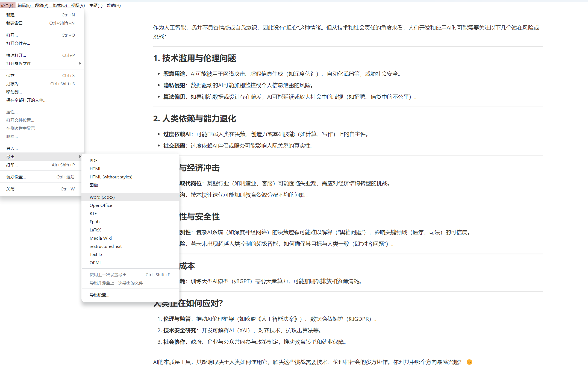Export the document as PDF
Image resolution: width=588 pixels, height=391 pixels.
93,160
